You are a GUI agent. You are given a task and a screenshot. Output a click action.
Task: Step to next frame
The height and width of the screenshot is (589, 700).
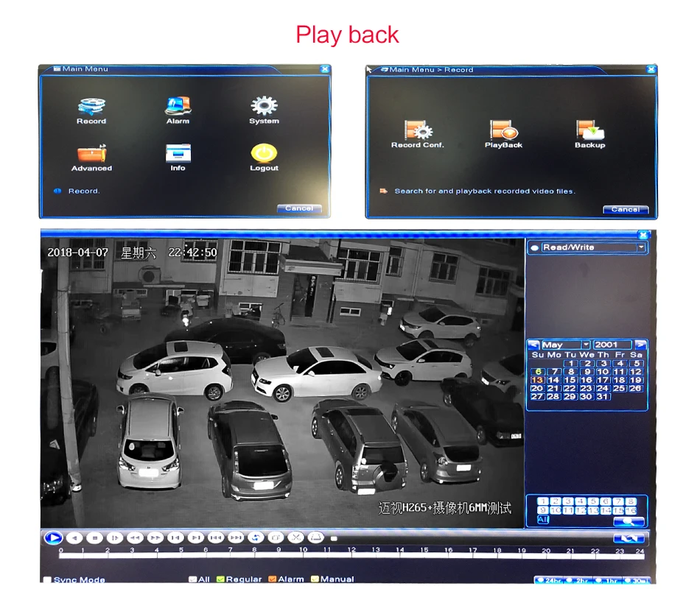pos(195,538)
